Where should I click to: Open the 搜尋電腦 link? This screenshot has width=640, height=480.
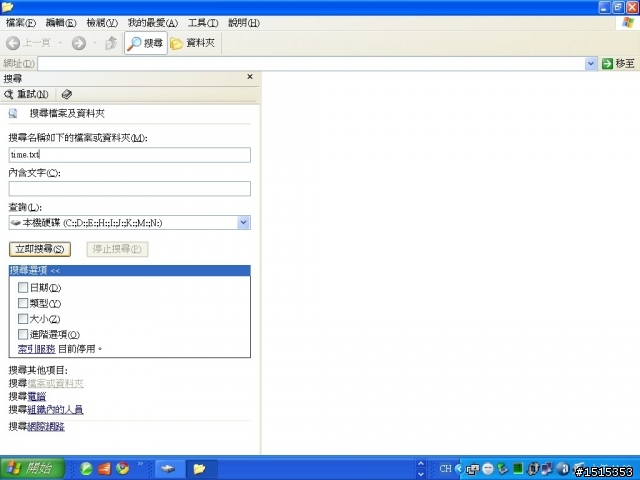(x=37, y=396)
